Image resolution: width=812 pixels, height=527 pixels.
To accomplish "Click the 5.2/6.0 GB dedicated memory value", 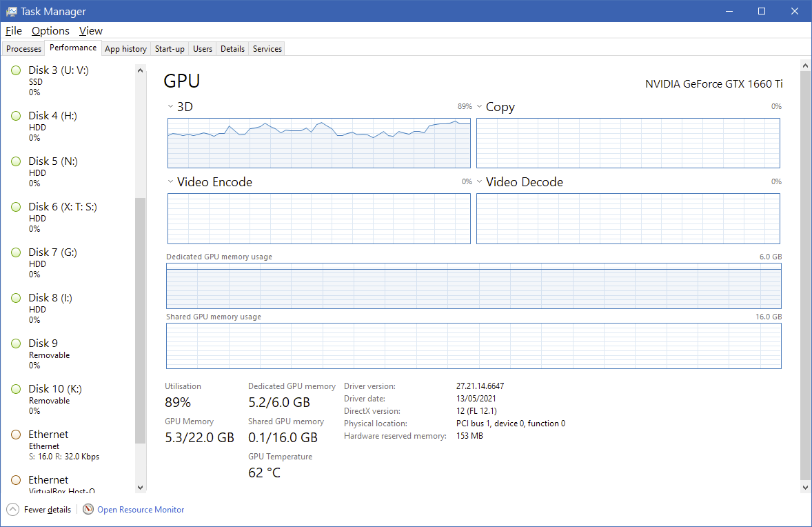I will click(x=279, y=403).
